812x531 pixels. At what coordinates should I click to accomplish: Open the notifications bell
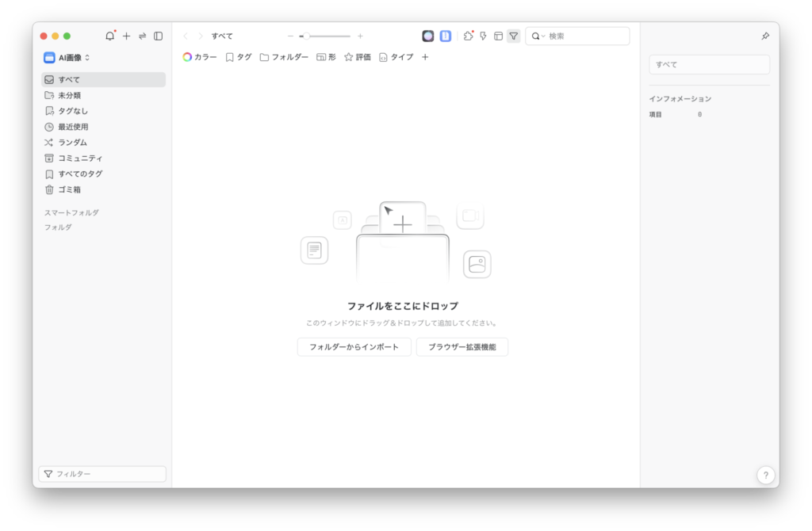109,36
